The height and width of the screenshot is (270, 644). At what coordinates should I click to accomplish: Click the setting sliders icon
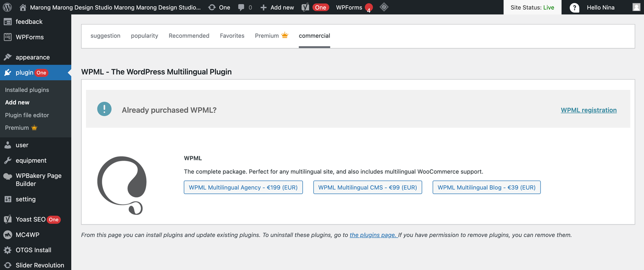(8, 199)
